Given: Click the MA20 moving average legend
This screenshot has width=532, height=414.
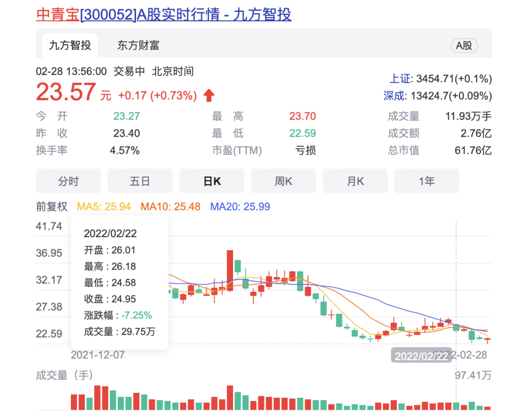Looking at the screenshot, I should click(x=240, y=207).
